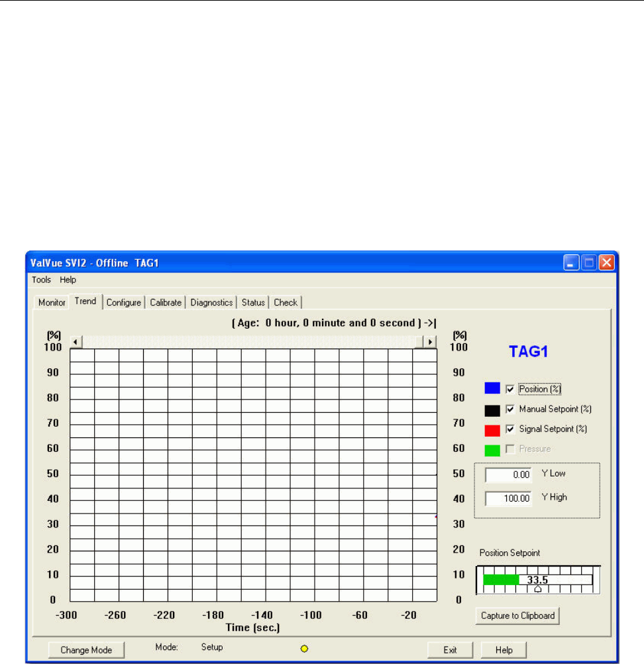Screen dimensions: 644x664
Task: Click the Age time indicator text
Action: tap(334, 323)
